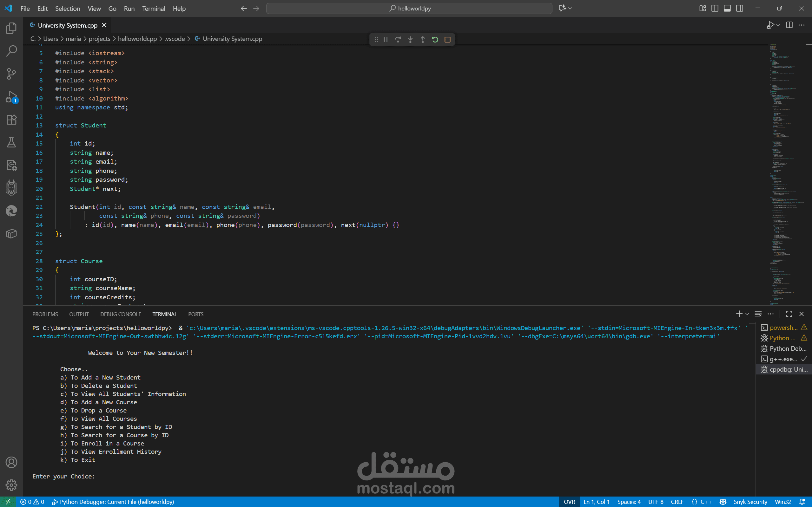Click Step Into in debug toolbar

click(x=410, y=40)
